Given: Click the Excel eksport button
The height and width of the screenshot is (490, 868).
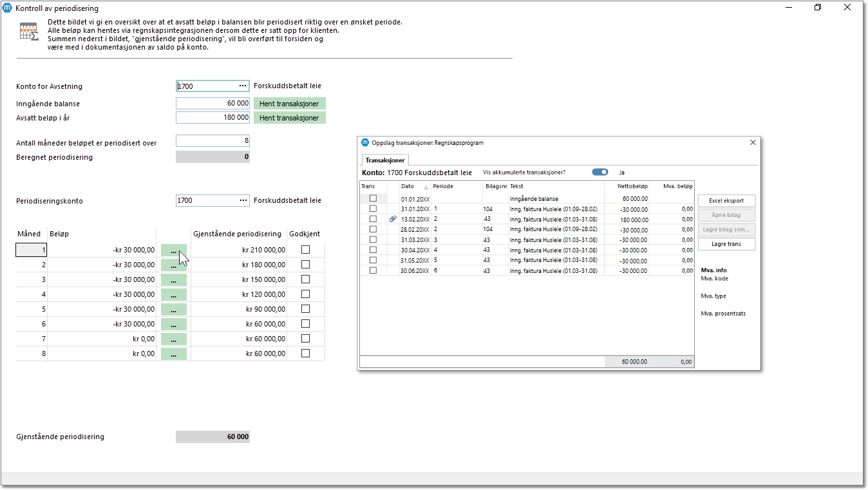Looking at the screenshot, I should (x=726, y=201).
